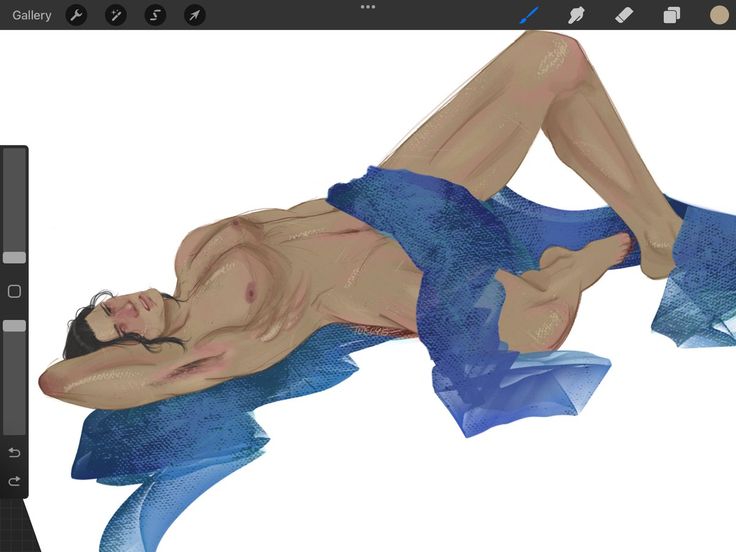The width and height of the screenshot is (736, 552).
Task: Redo the last undone stroke
Action: point(15,481)
